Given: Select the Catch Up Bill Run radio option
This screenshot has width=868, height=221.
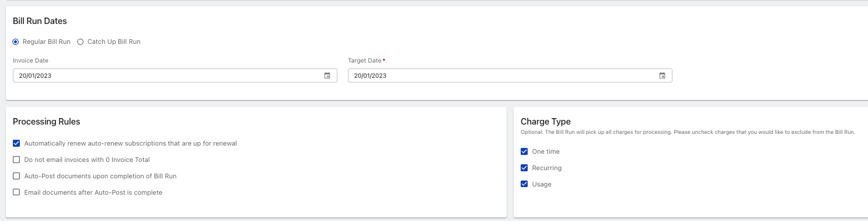Looking at the screenshot, I should [x=81, y=42].
